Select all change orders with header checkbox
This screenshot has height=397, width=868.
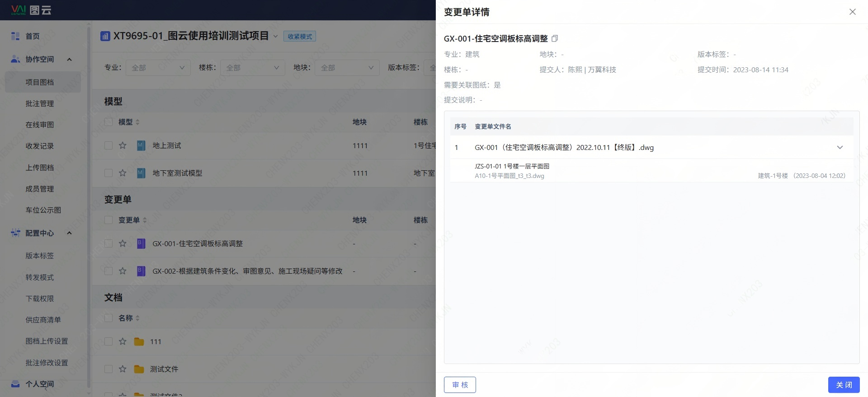point(108,220)
